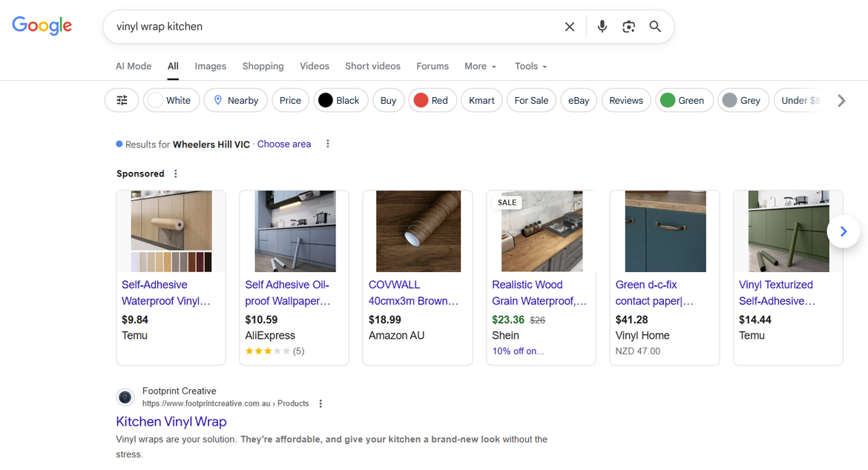
Task: Expand the More dropdown menu
Action: pyautogui.click(x=480, y=66)
